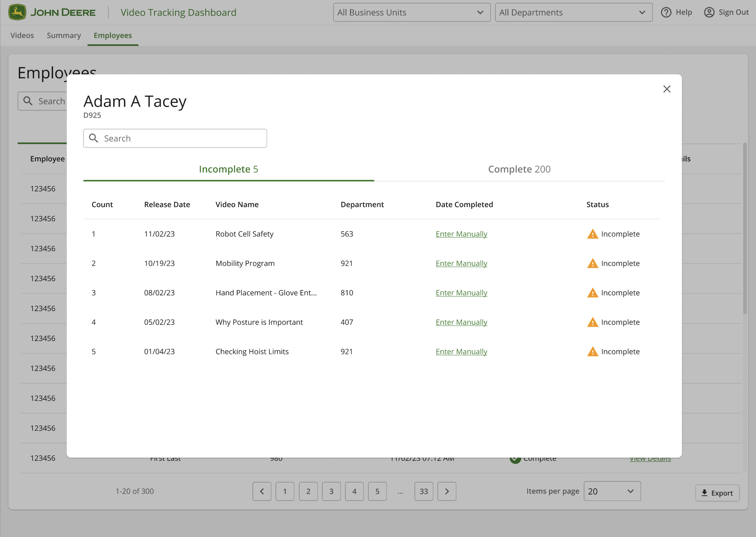756x537 pixels.
Task: Close the Adam A Tacey dialog
Action: pyautogui.click(x=667, y=89)
